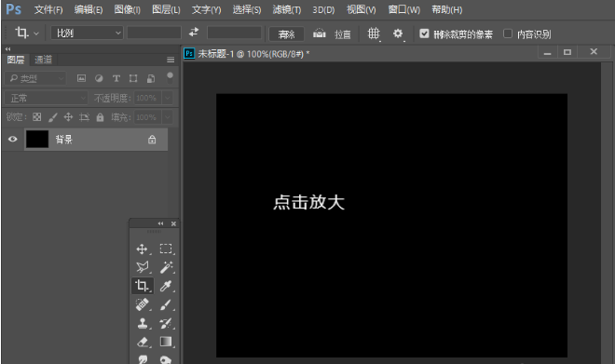Screen dimensions: 615x364
Task: Select the Rectangular Marquee tool
Action: [x=166, y=249]
